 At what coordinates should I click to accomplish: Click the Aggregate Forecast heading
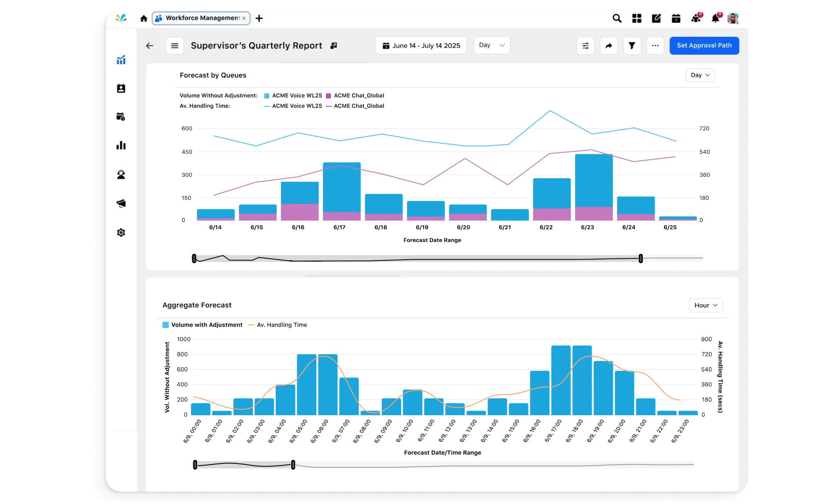[x=197, y=305]
